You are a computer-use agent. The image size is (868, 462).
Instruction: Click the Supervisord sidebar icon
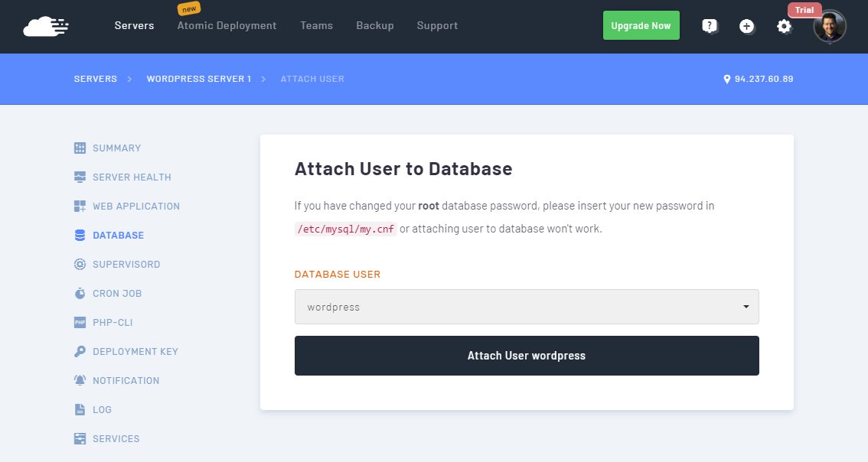click(80, 264)
